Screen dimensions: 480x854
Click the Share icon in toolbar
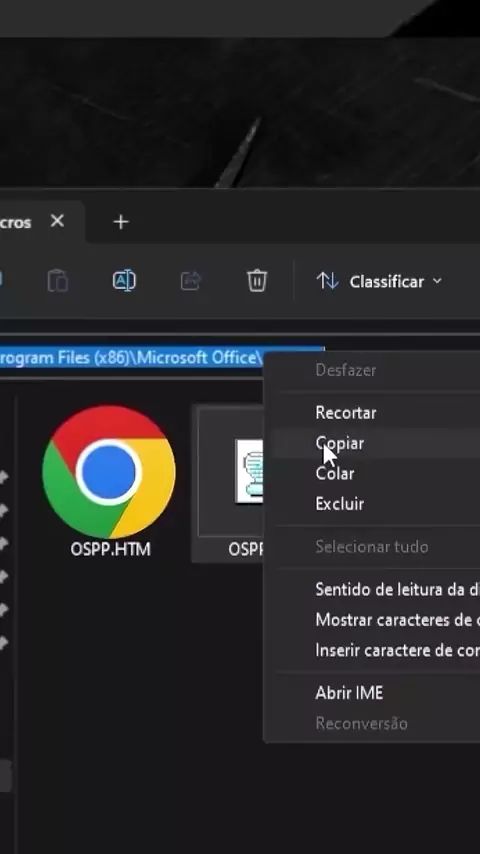pos(191,281)
